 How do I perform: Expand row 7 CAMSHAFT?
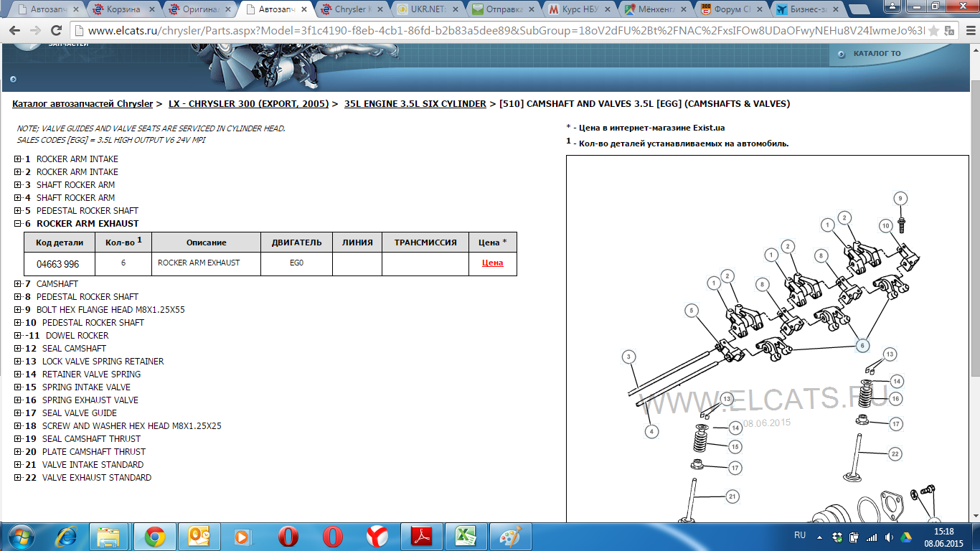(18, 284)
